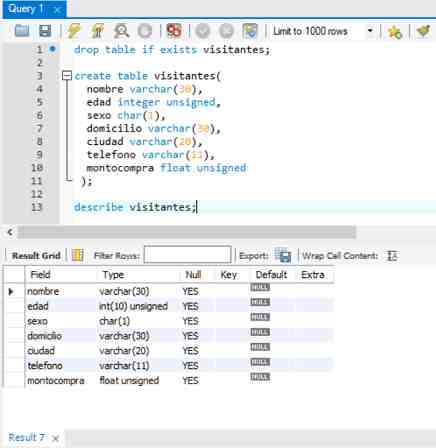The image size is (436, 448).
Task: Click the Rollback transaction icon
Action: (226, 31)
